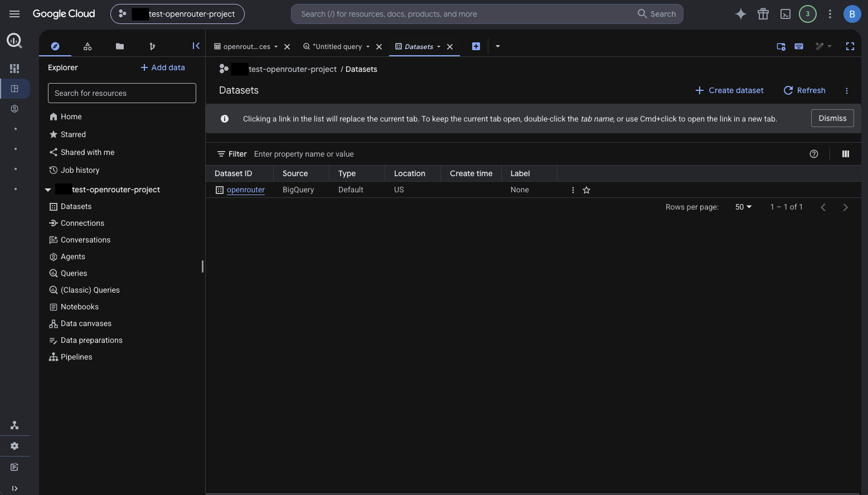Select Agents in Explorer tree
868x495 pixels.
coord(72,256)
